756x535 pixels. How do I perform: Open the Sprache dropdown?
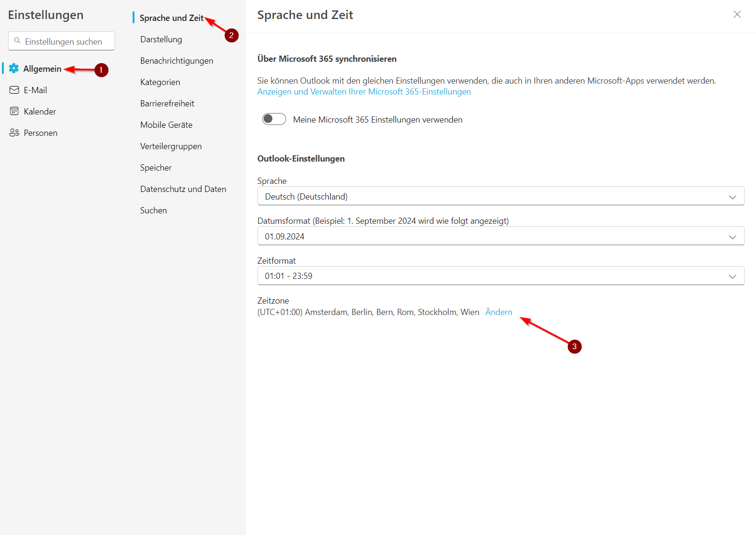click(500, 196)
